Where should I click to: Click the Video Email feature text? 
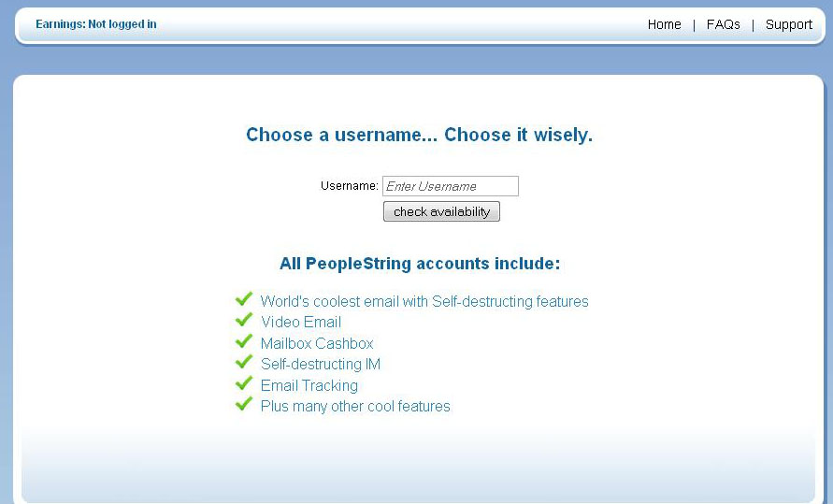301,322
